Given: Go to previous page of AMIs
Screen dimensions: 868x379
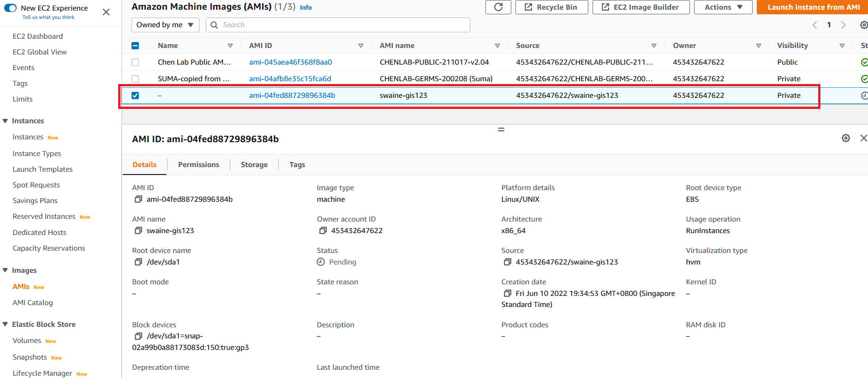Looking at the screenshot, I should tap(814, 25).
